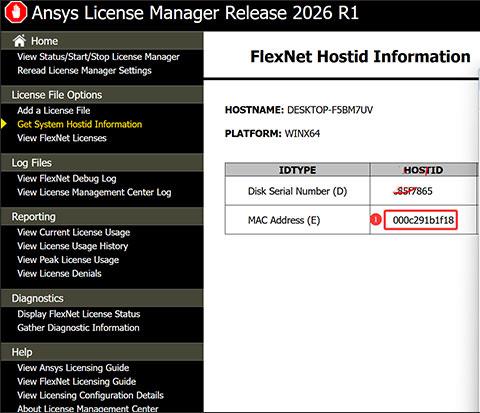480x413 pixels.
Task: Open About License Management Center
Action: pos(88,408)
